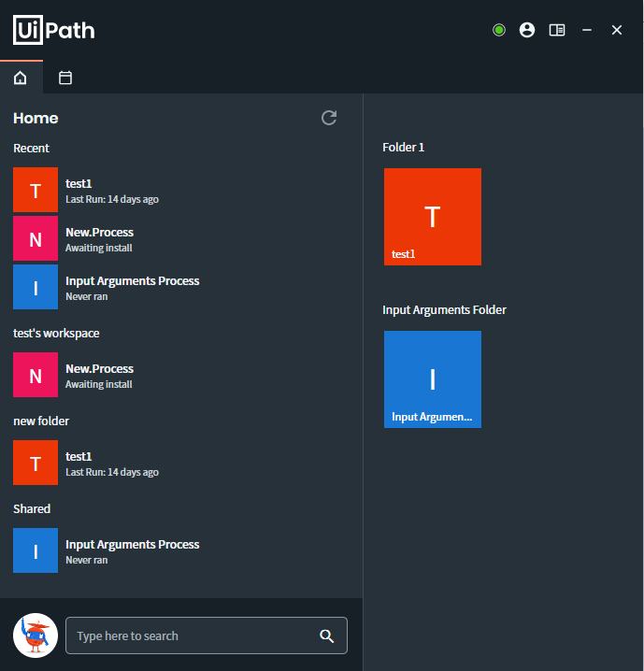Check the green connection status indicator
644x671 pixels.
pos(499,30)
